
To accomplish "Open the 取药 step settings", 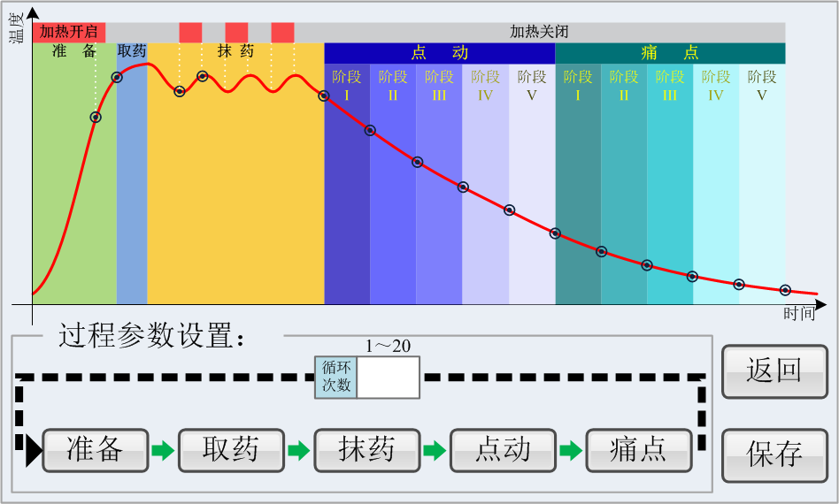I will click(231, 450).
